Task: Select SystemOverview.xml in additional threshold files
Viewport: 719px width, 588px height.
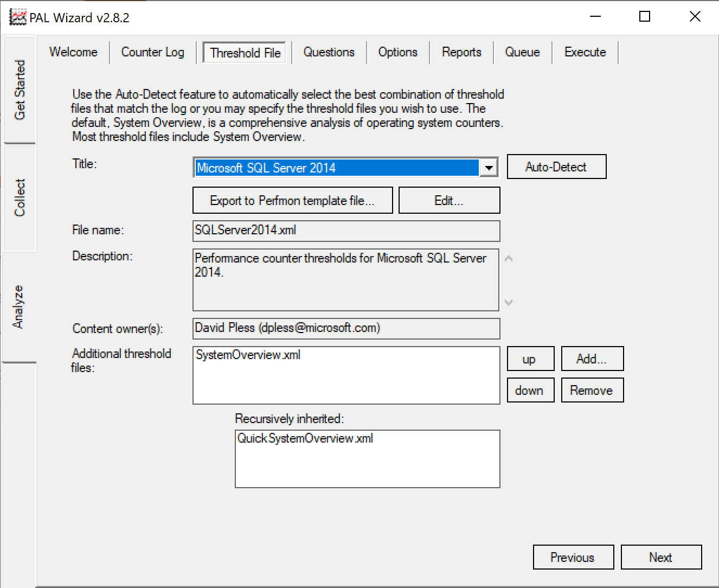Action: pos(247,354)
